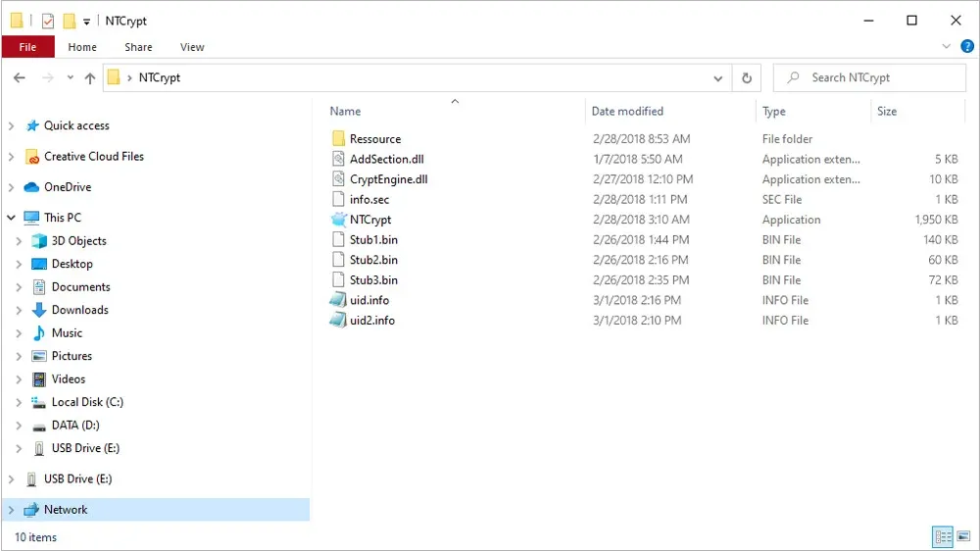Expand the Network tree node

click(11, 510)
